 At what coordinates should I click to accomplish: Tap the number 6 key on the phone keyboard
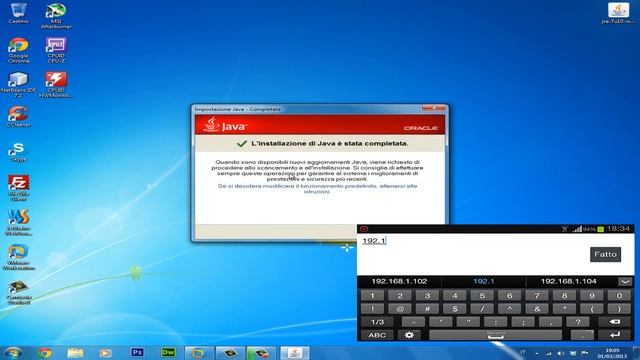[x=509, y=295]
